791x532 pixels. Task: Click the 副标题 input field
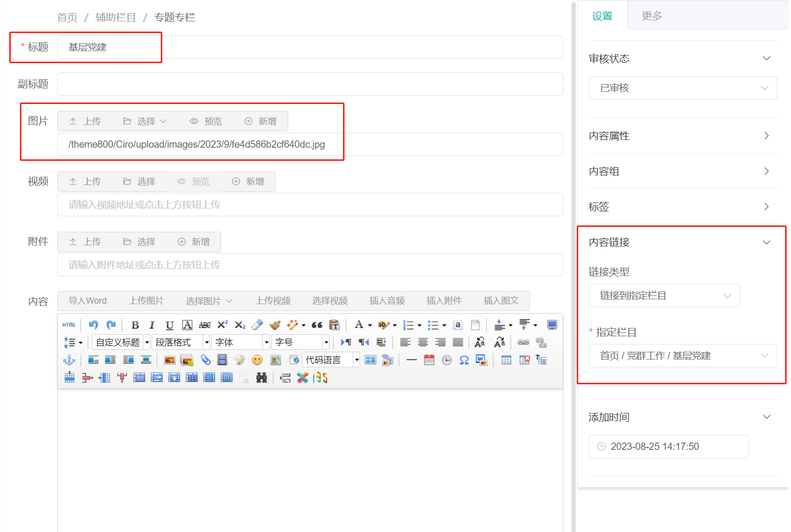[x=310, y=84]
